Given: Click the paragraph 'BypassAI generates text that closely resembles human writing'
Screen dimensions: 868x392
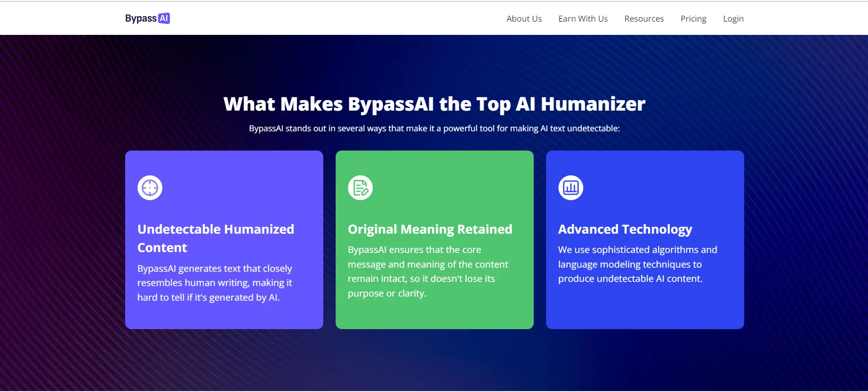Looking at the screenshot, I should 215,283.
